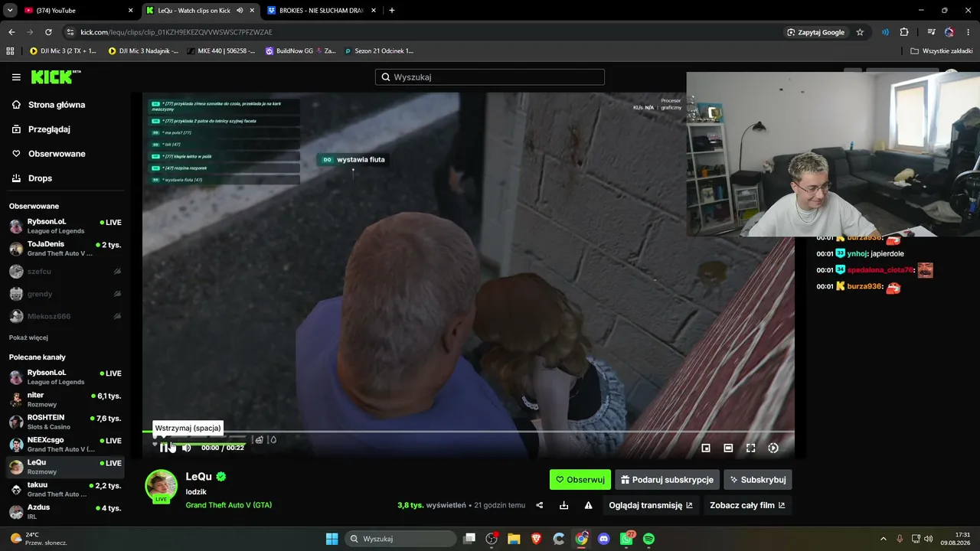Go back in browser history
The width and height of the screenshot is (980, 551).
[11, 32]
